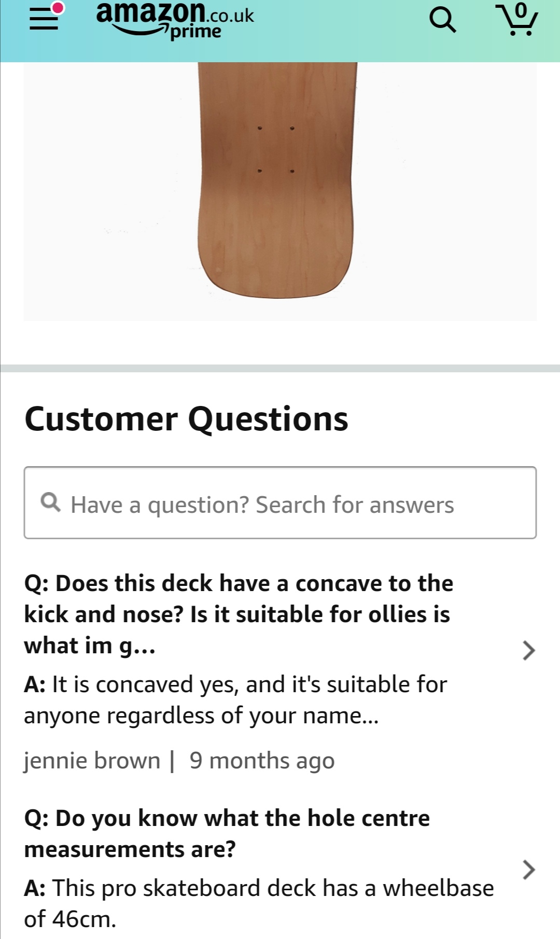Open search with the header magnifier icon

tap(442, 20)
